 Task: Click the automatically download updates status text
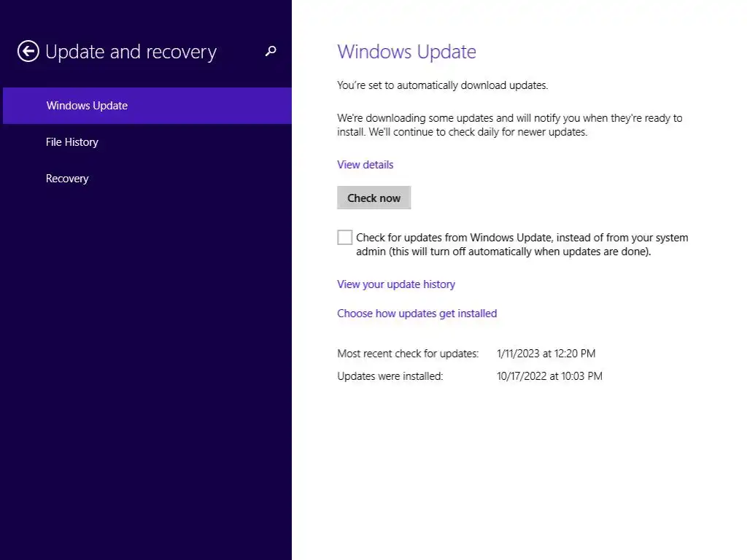pyautogui.click(x=443, y=85)
